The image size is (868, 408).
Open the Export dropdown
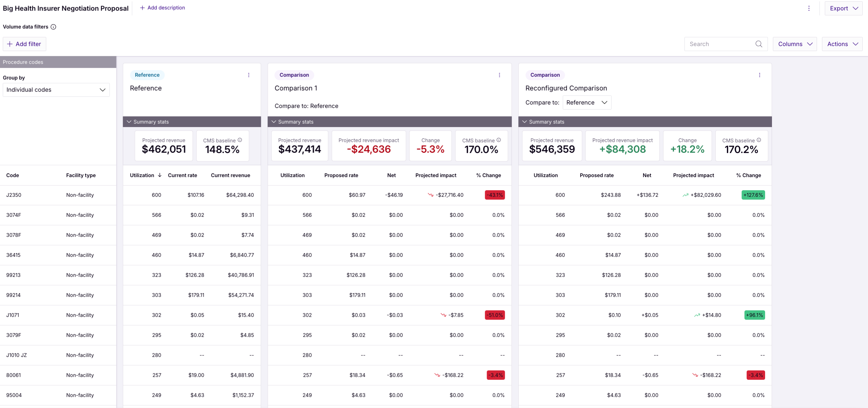[843, 8]
